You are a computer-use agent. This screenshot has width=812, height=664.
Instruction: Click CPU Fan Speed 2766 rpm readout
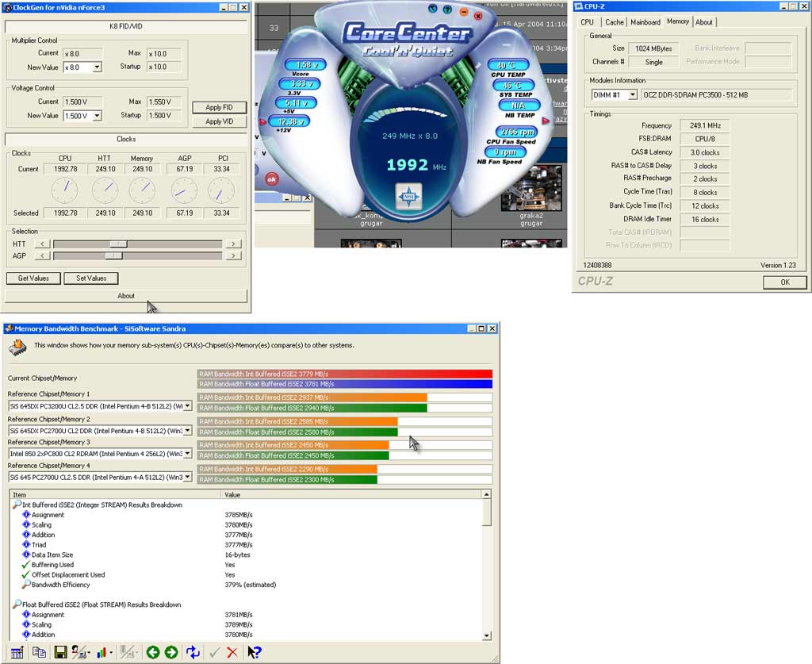(x=516, y=132)
